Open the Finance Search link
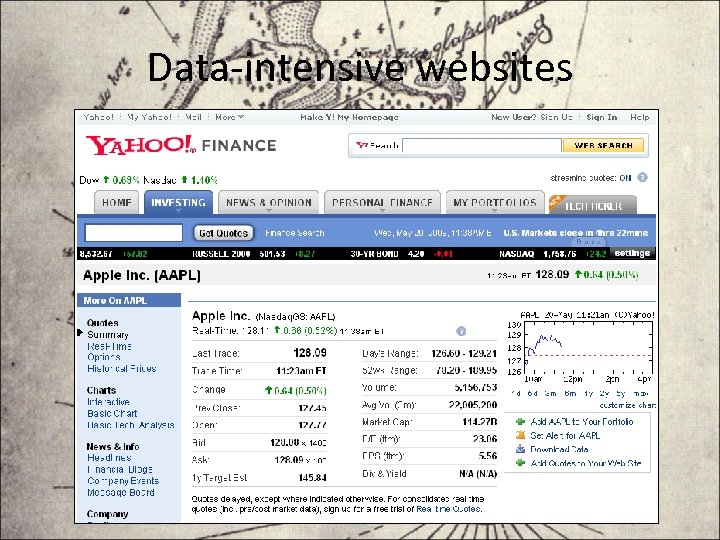This screenshot has width=720, height=540. pyautogui.click(x=295, y=233)
